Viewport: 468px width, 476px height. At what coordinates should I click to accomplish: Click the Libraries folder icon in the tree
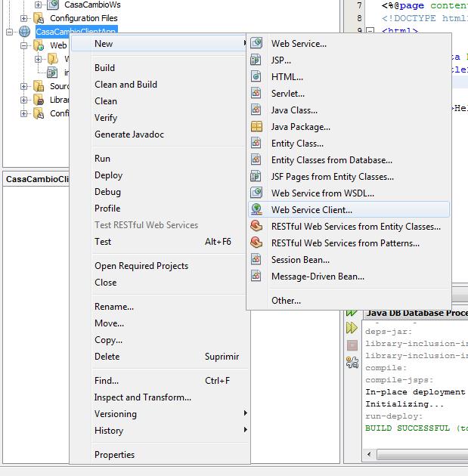click(x=39, y=100)
